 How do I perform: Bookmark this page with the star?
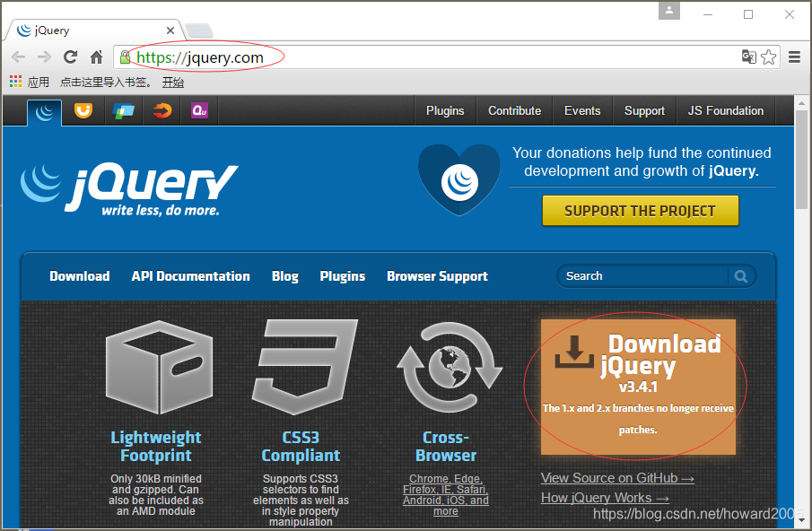coord(769,57)
